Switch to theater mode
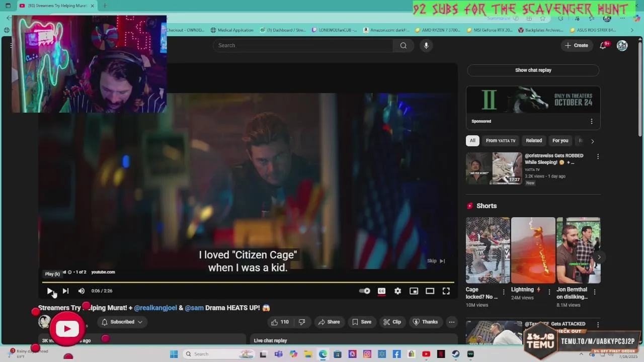 point(430,291)
